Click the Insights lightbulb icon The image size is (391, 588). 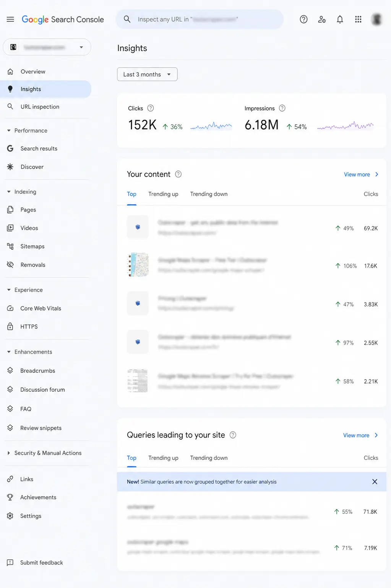point(10,89)
